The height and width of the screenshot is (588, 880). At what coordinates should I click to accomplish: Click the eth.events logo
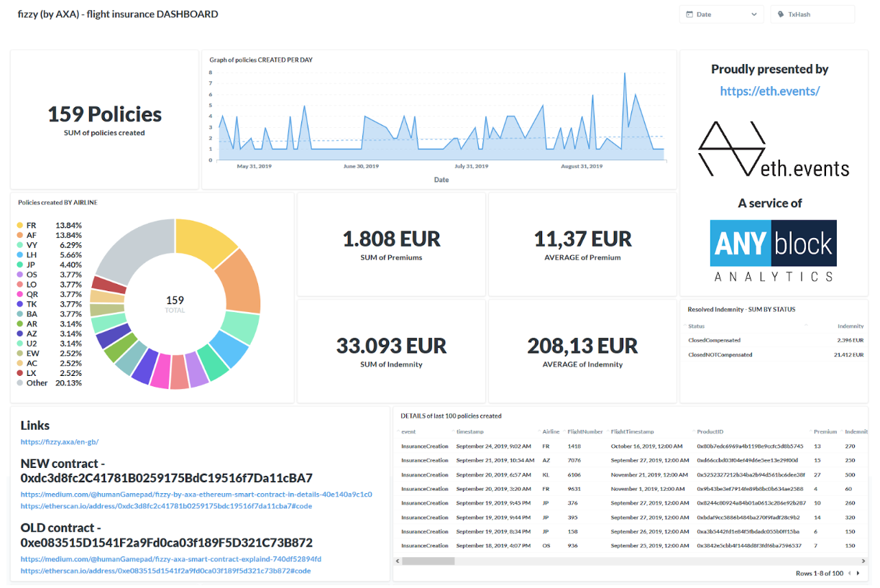(x=774, y=149)
